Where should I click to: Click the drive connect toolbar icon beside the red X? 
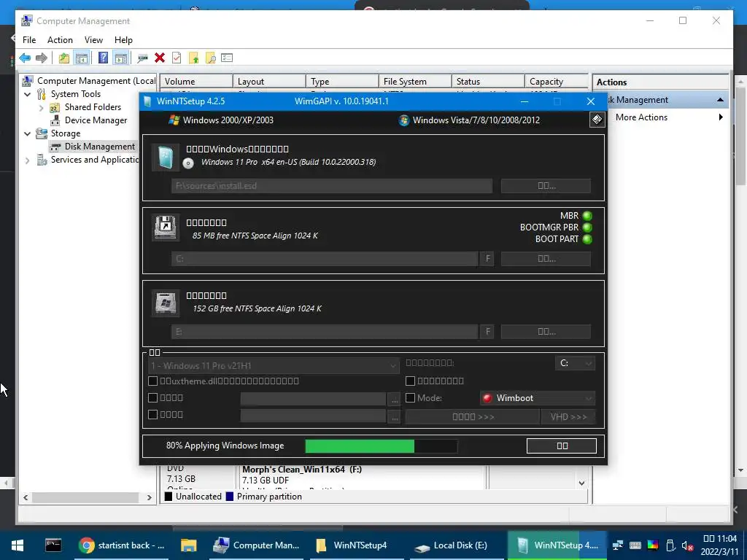(x=142, y=58)
